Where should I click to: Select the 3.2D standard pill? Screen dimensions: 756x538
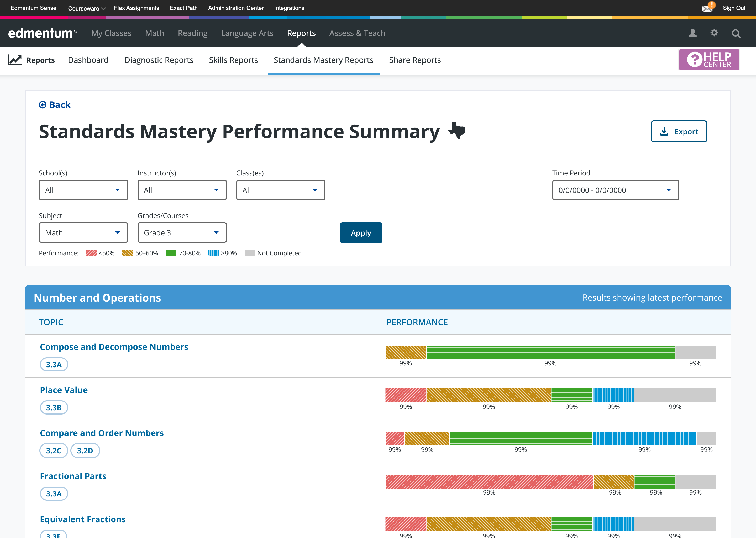coord(85,451)
